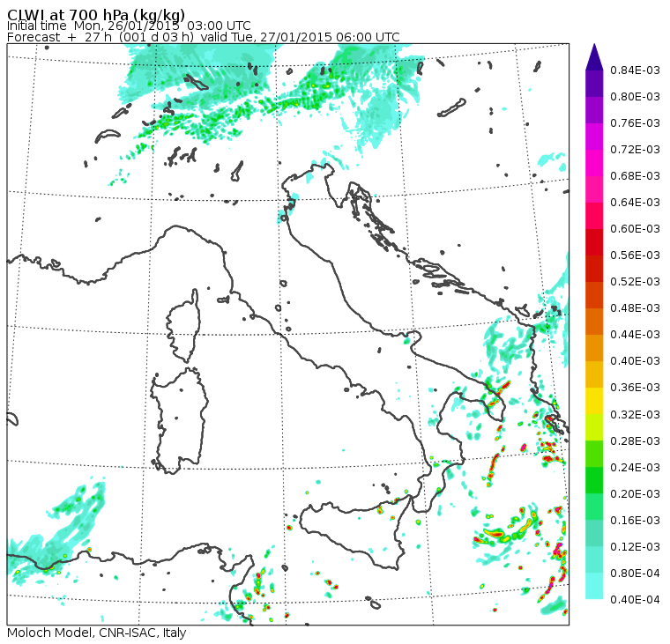Click the 'Forecast + 27 h' validity line

[204, 37]
